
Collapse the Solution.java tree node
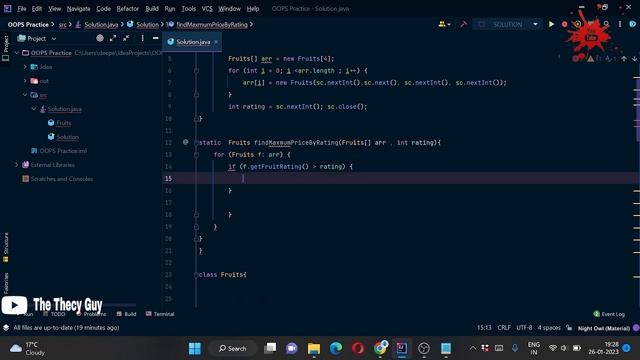34,109
